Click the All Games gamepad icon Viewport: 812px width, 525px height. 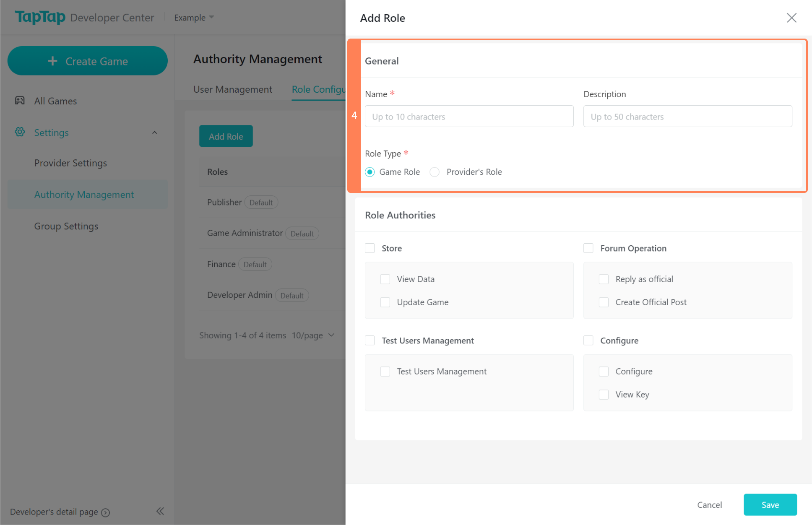click(x=20, y=101)
